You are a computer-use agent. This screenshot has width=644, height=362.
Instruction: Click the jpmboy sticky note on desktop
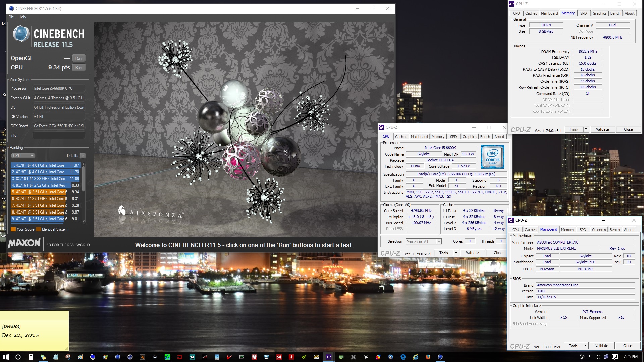pyautogui.click(x=34, y=331)
